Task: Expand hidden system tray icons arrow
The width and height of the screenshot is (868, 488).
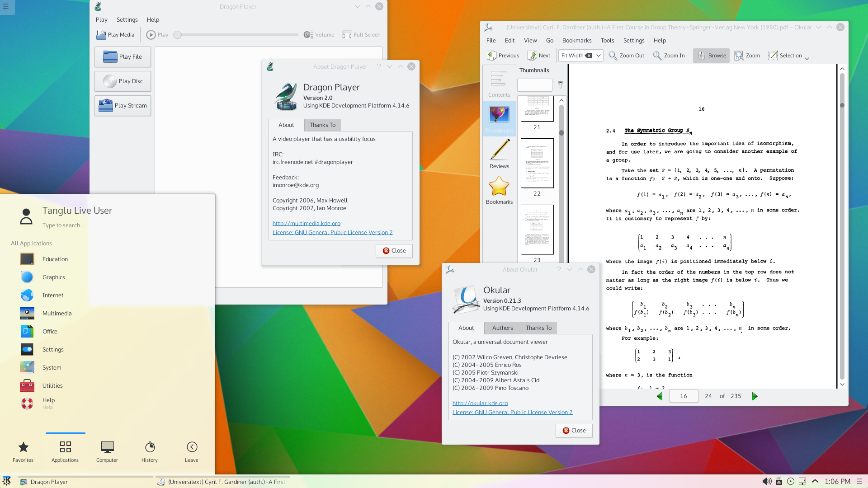Action: (815, 482)
